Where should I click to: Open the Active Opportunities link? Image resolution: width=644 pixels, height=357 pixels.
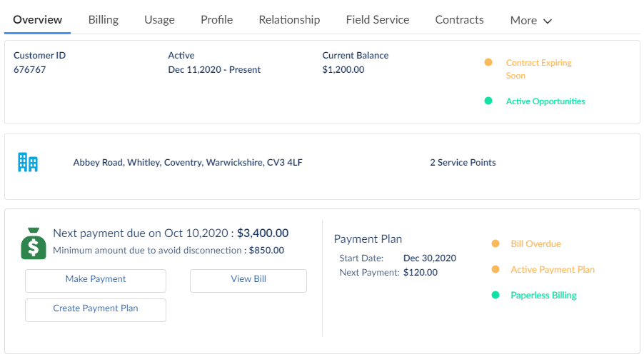pos(545,101)
